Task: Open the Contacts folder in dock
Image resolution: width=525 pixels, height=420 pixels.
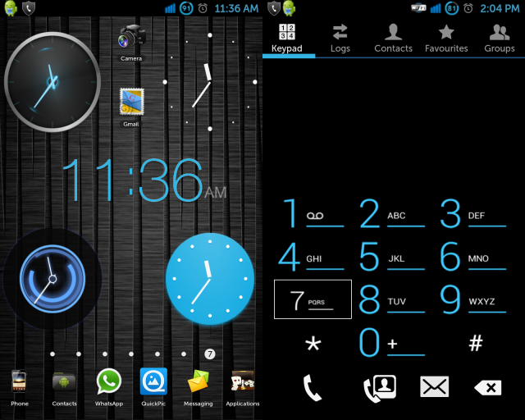Action: (x=64, y=384)
